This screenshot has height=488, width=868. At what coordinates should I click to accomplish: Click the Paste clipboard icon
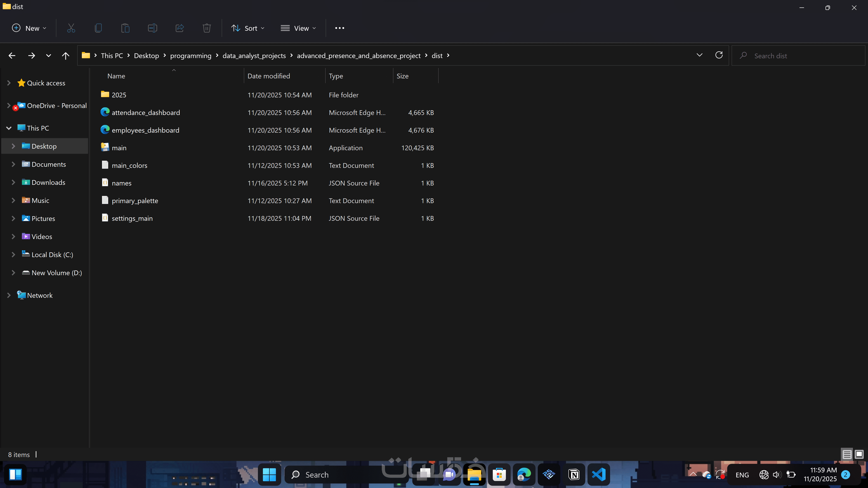tap(125, 28)
